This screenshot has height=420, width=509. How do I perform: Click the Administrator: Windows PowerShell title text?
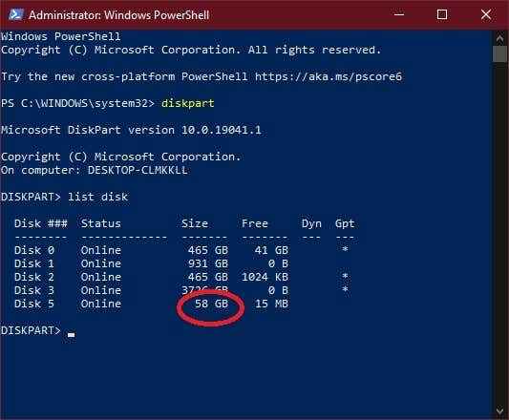coord(118,15)
